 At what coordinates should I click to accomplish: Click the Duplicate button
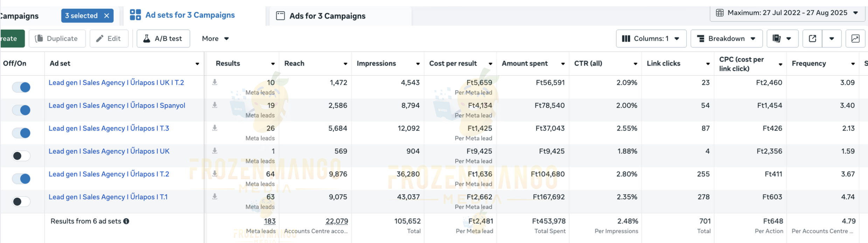[x=57, y=39]
